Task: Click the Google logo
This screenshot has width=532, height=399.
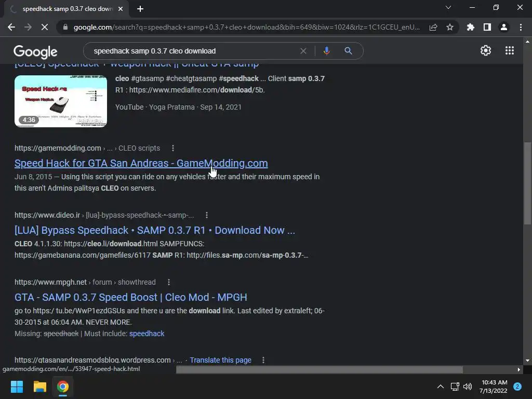Action: pyautogui.click(x=35, y=51)
